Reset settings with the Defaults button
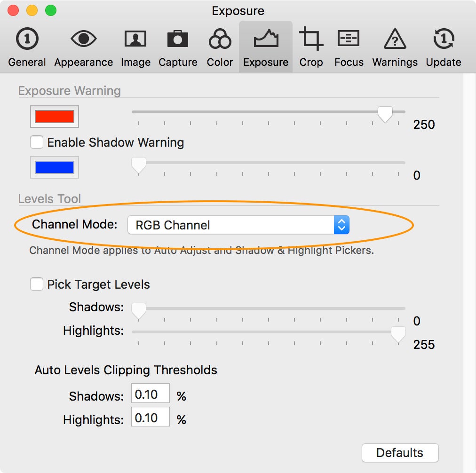The image size is (476, 473). point(400,453)
